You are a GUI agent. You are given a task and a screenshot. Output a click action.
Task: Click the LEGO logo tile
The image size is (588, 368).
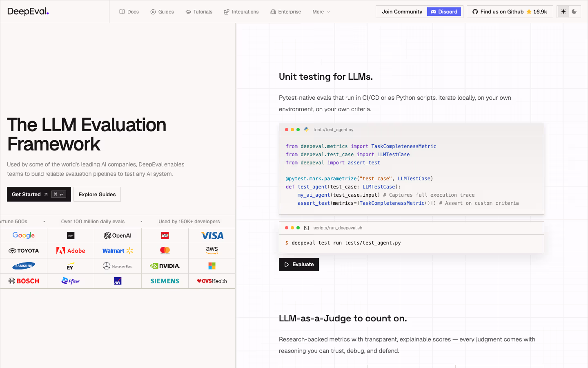165,236
